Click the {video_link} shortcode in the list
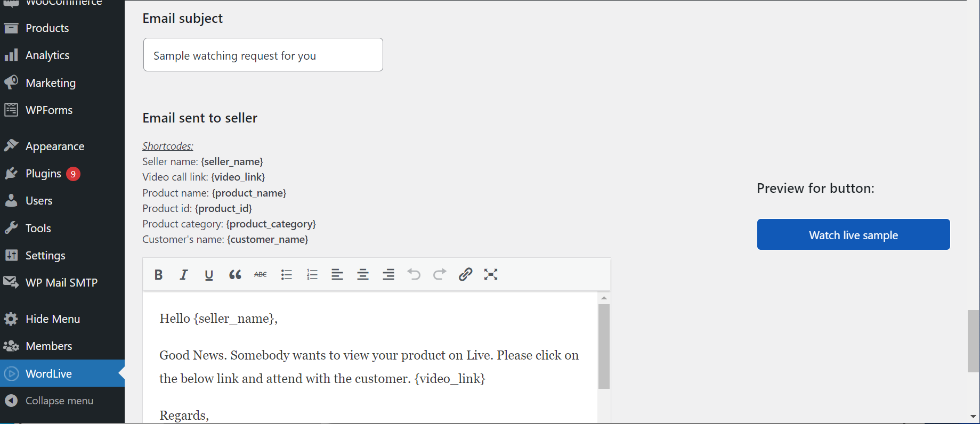This screenshot has width=980, height=424. point(238,177)
